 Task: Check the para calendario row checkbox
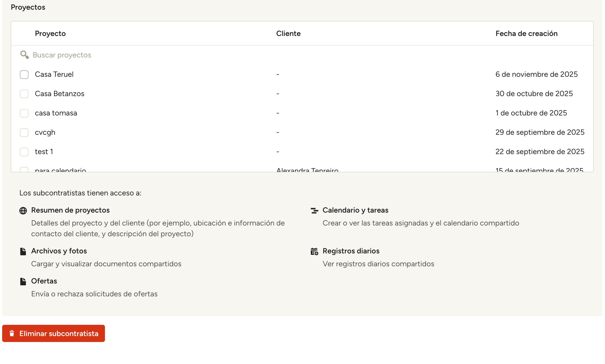[x=24, y=169]
